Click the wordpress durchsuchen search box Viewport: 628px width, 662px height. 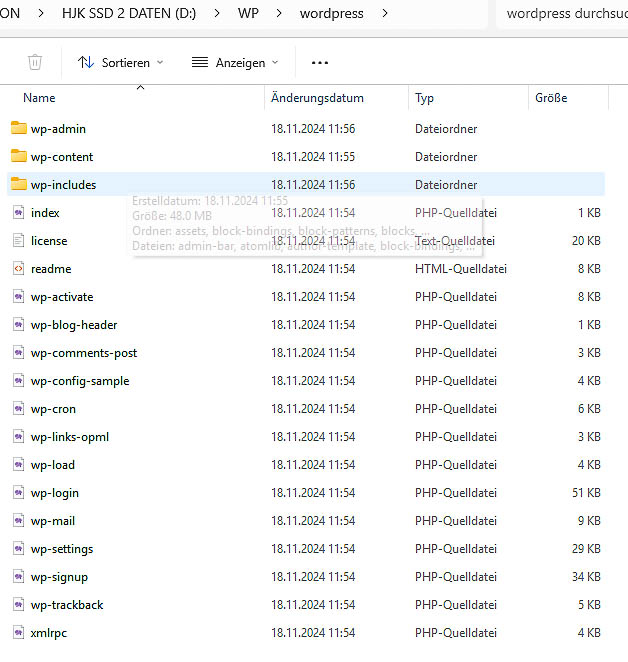(564, 14)
